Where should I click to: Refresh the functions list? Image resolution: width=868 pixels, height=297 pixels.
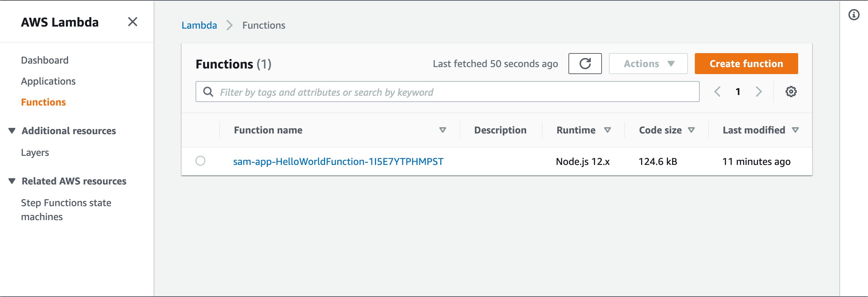pyautogui.click(x=585, y=63)
